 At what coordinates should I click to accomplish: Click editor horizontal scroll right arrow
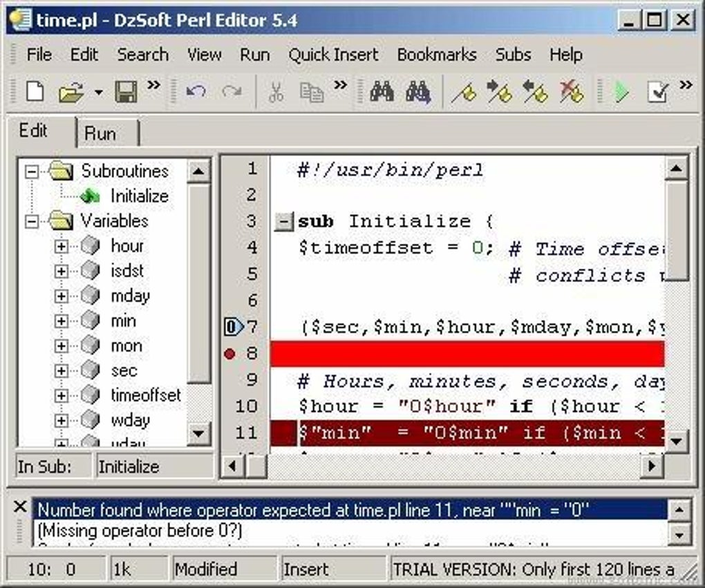(652, 466)
